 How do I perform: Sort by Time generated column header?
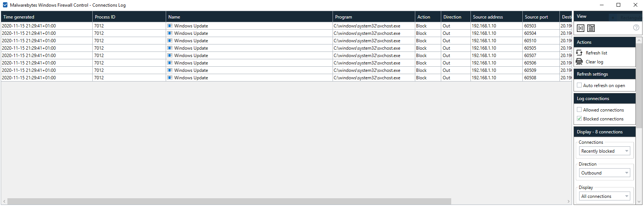[x=47, y=17]
